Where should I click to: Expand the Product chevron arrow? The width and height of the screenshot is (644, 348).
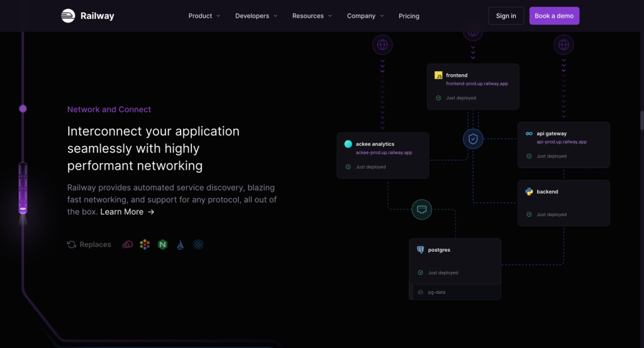[x=218, y=16]
